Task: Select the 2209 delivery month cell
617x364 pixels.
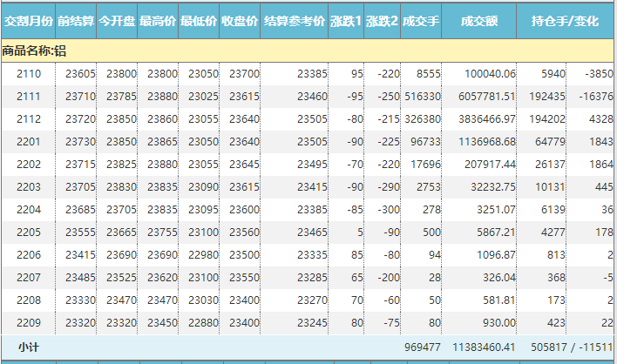Action: click(29, 322)
